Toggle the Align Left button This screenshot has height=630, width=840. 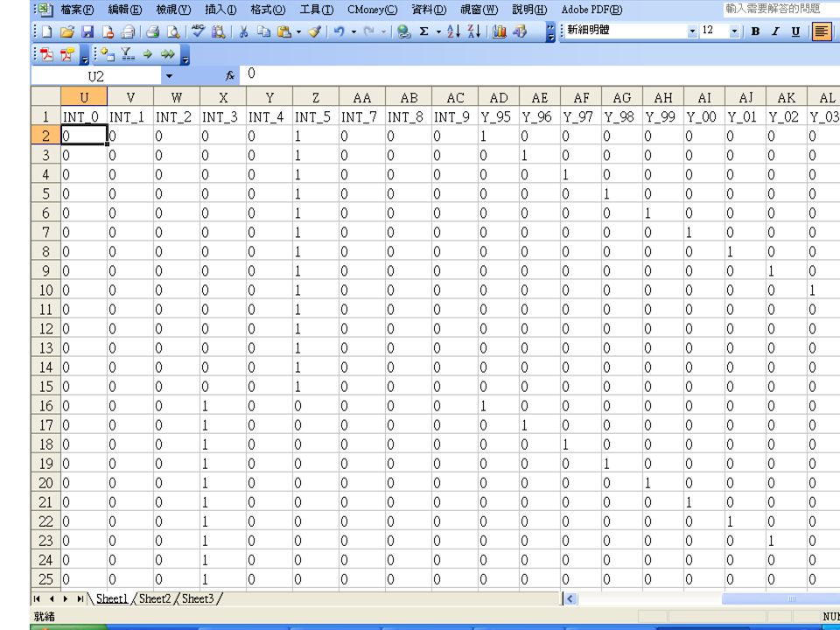(x=822, y=31)
